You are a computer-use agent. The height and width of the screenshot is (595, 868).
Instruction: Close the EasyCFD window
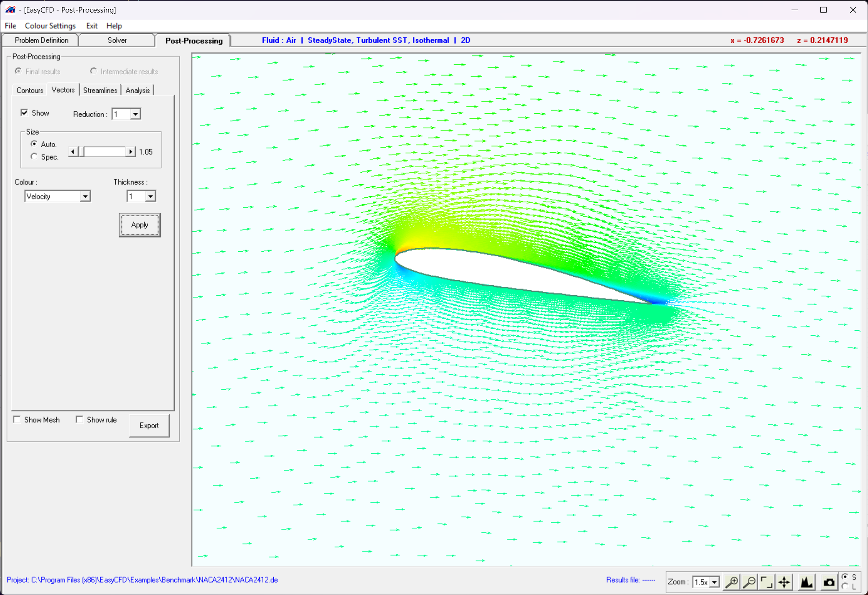pyautogui.click(x=853, y=10)
